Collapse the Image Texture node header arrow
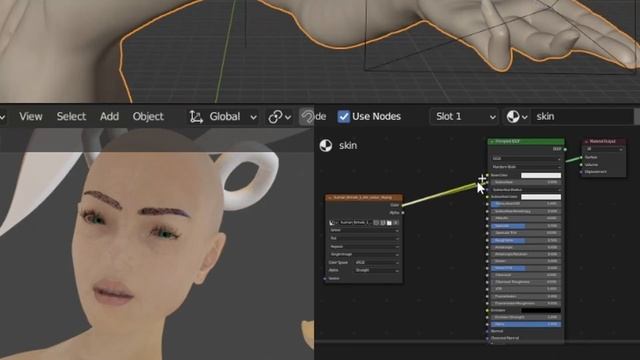 (329, 198)
